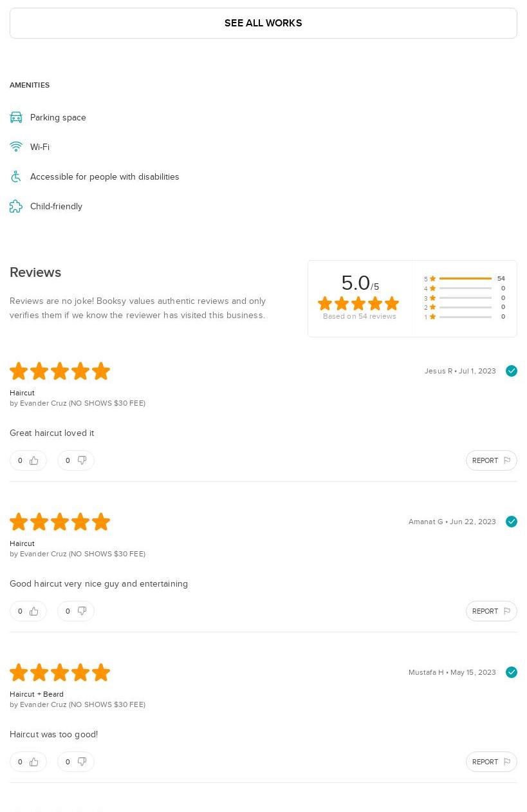527x812 pixels.
Task: Like Mustafa H's Haircut + Beard review
Action: click(x=28, y=762)
